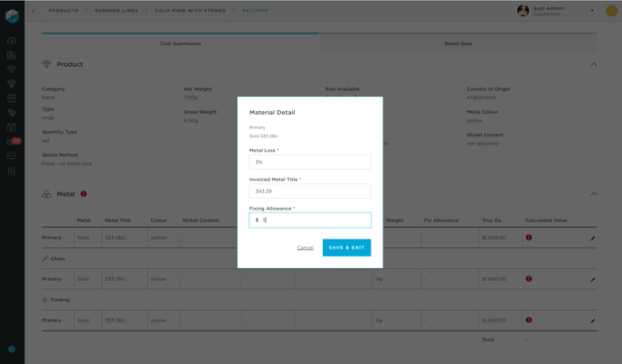The height and width of the screenshot is (364, 622).
Task: Open the chat message icon in the sidebar
Action: (12, 156)
